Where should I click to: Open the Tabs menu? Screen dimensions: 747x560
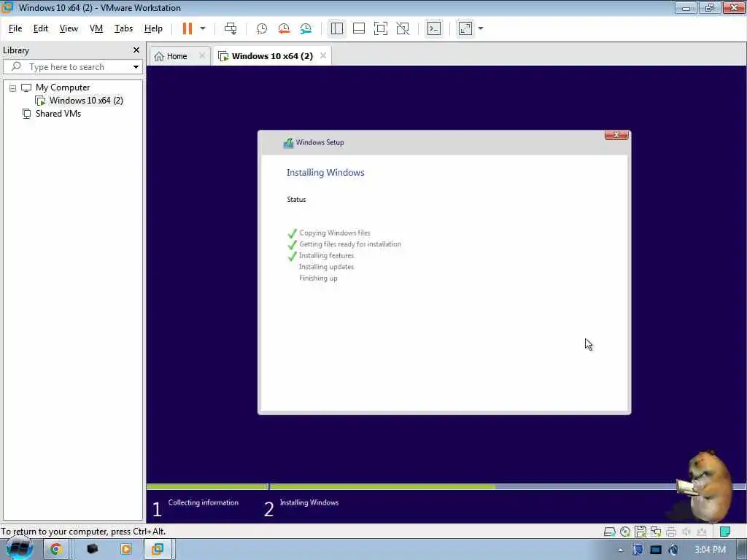(123, 28)
